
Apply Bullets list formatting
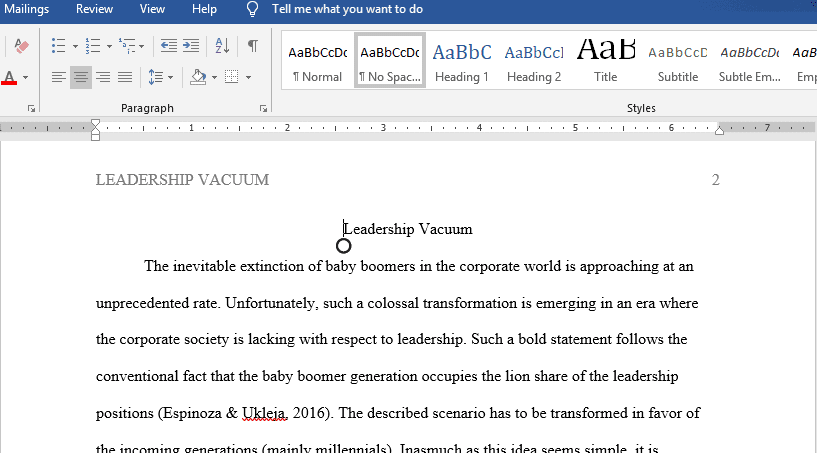tap(58, 46)
